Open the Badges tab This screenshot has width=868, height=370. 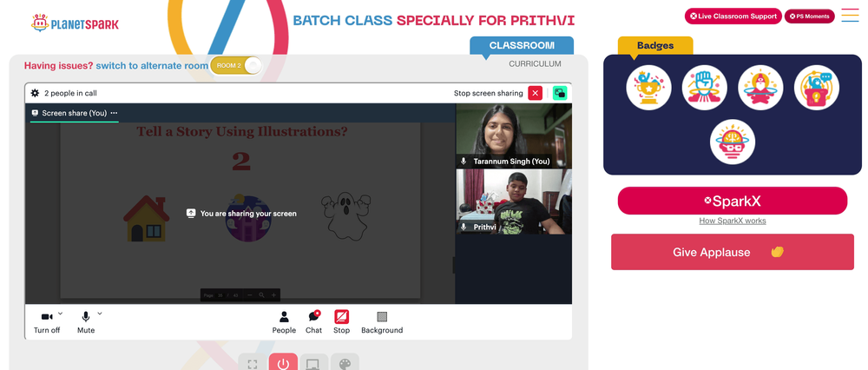click(x=654, y=45)
